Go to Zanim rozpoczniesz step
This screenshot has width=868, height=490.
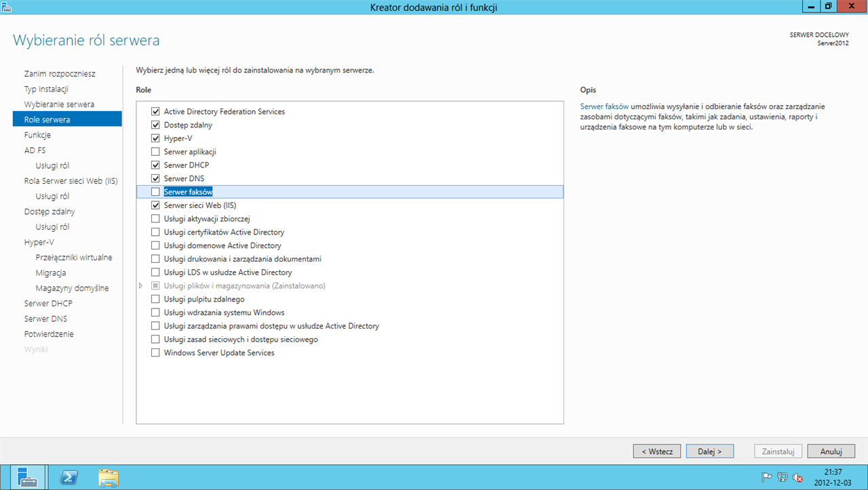[60, 73]
